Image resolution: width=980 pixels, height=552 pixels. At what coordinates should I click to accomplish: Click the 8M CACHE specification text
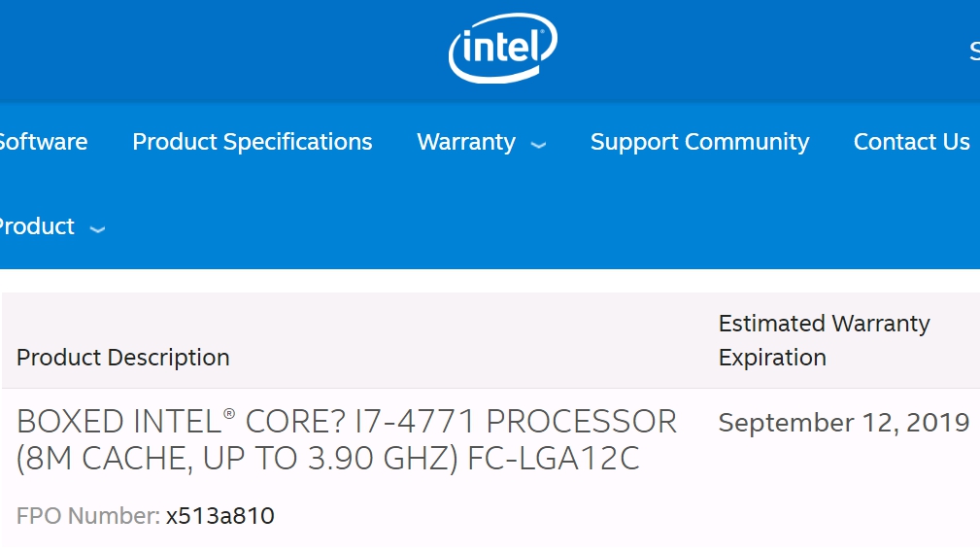pyautogui.click(x=102, y=459)
